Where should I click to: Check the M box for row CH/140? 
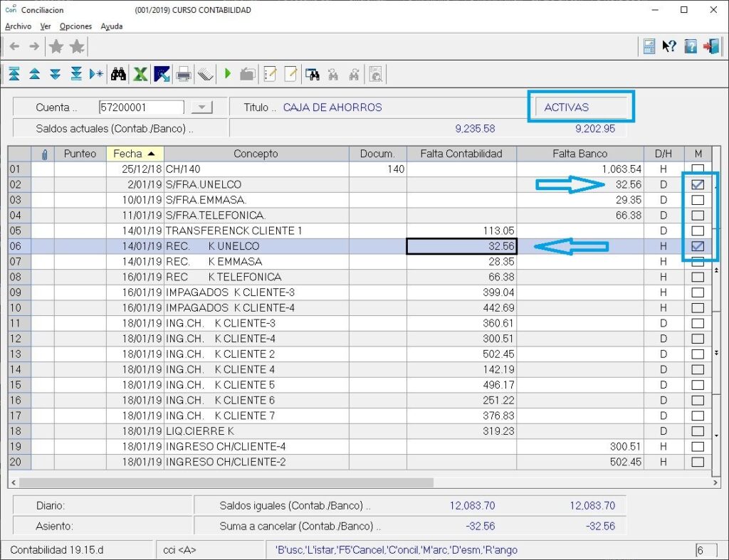(698, 169)
